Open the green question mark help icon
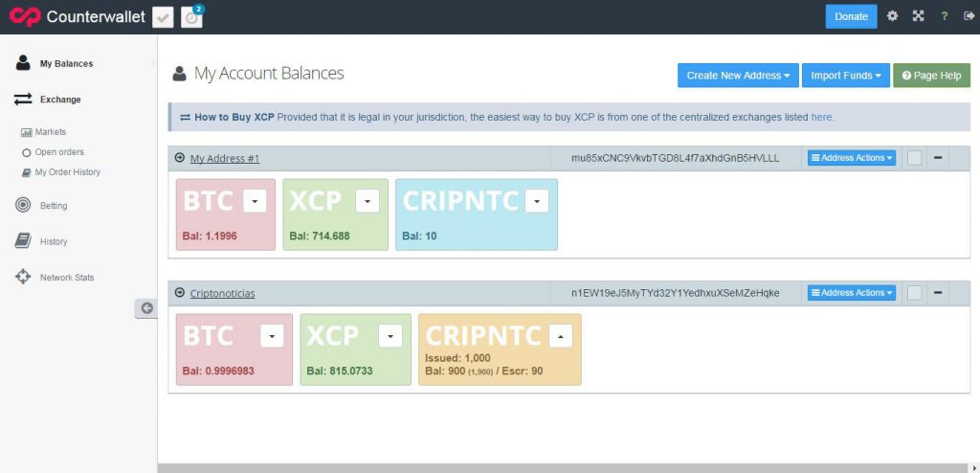 tap(945, 17)
